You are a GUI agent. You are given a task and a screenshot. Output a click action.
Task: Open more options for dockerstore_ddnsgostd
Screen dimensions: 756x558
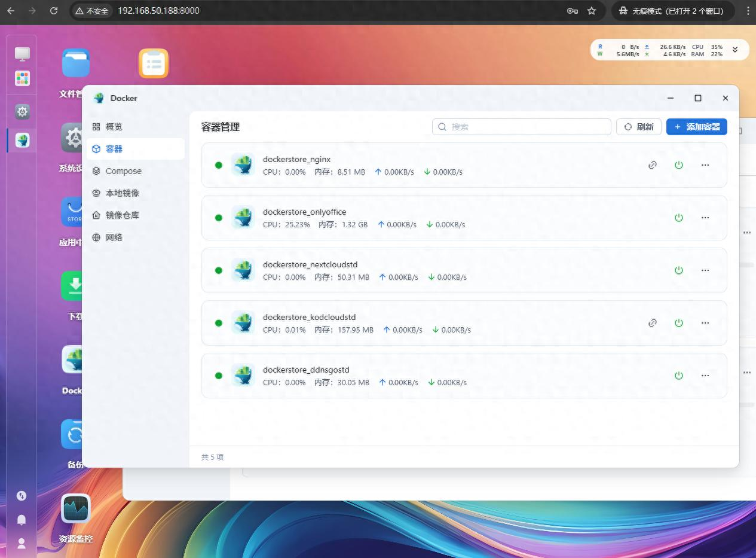point(705,376)
